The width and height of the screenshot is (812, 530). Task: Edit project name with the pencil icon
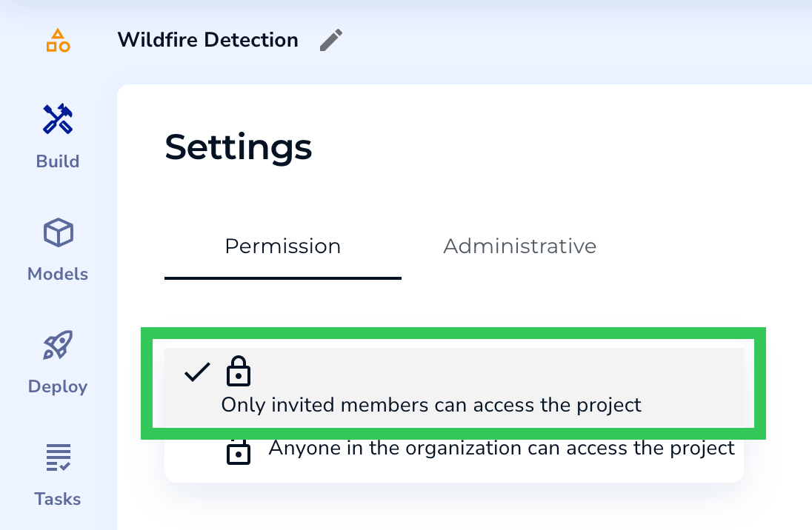[330, 40]
